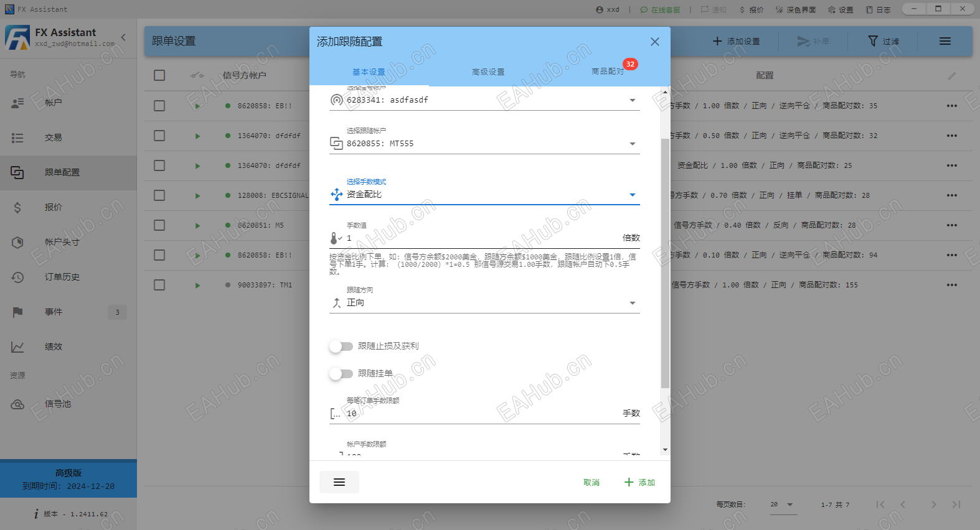Open the more menu for 商品配对数: 155 row
Screen dimensions: 980x530
point(952,285)
